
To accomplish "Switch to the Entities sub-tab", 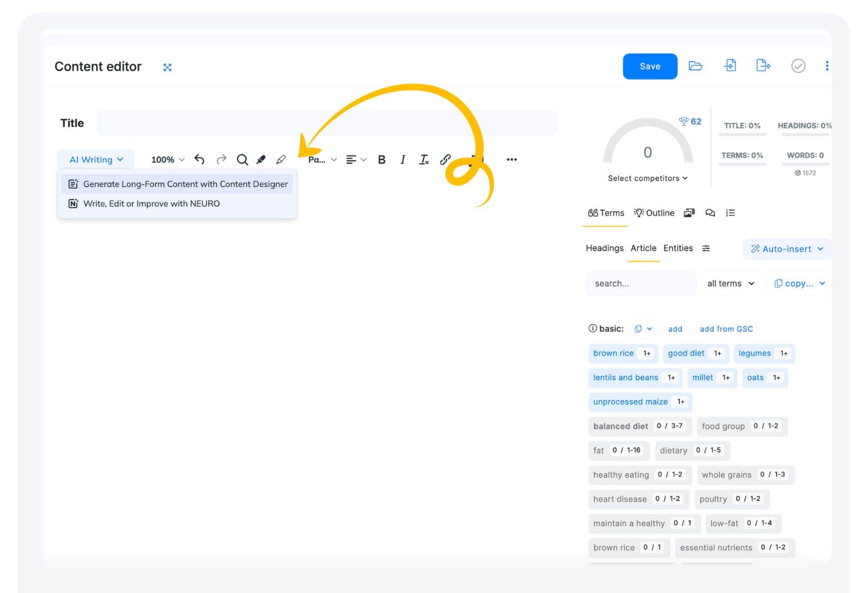I will (x=678, y=248).
